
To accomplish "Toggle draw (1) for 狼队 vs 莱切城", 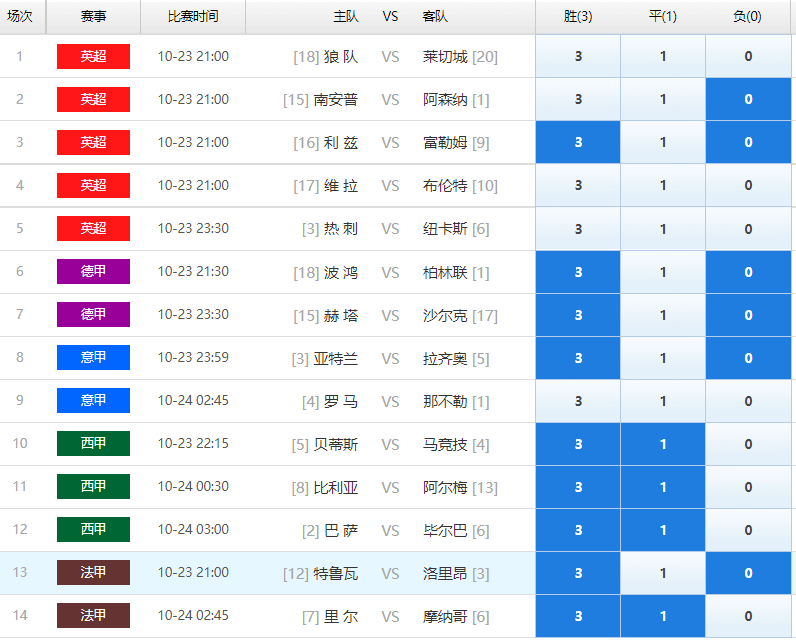I will click(x=662, y=56).
